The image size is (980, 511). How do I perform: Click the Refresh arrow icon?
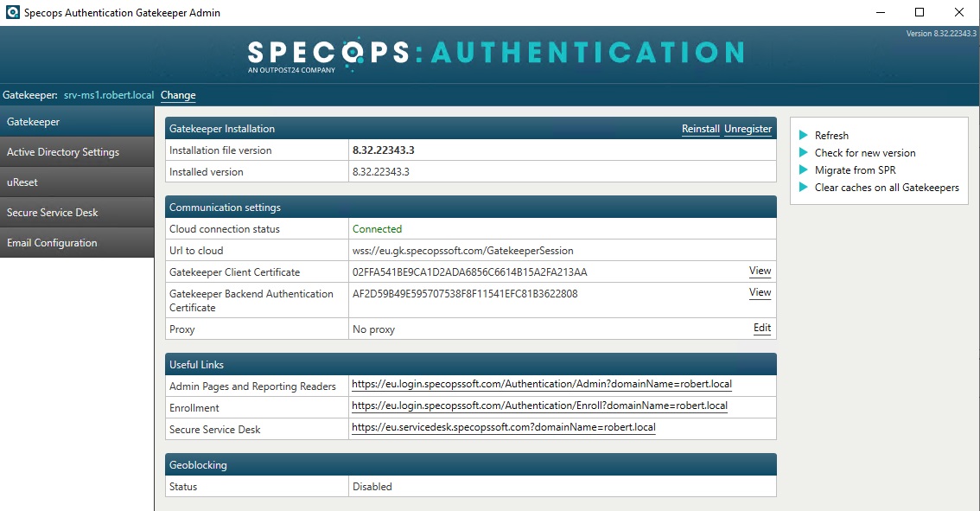coord(804,135)
